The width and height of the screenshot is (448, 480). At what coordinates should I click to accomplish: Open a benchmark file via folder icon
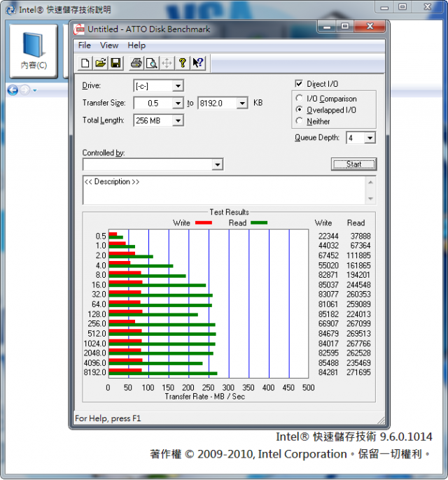coord(100,63)
